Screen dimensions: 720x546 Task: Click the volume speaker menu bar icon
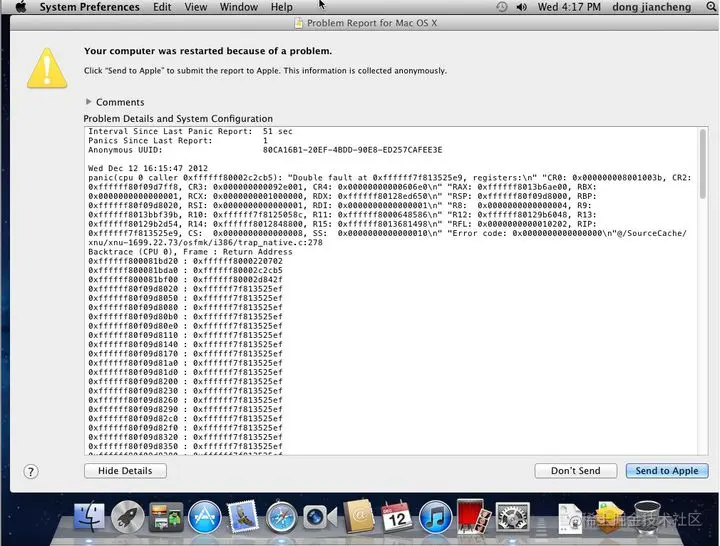(x=521, y=7)
